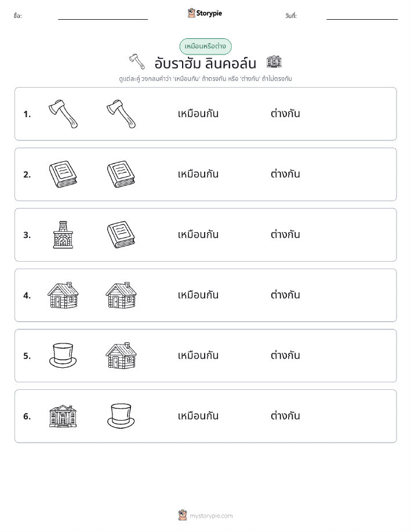411x532 pixels.
Task: Click the first axe in row 1
Action: [x=63, y=114]
